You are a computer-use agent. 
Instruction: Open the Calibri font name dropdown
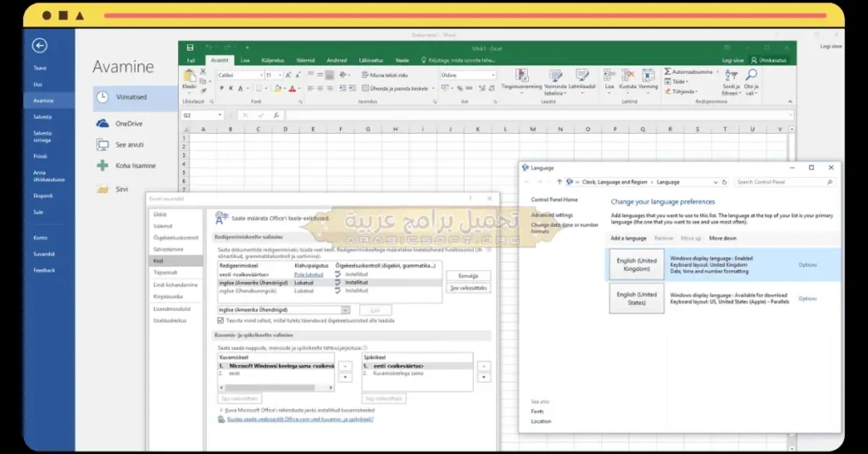[261, 75]
